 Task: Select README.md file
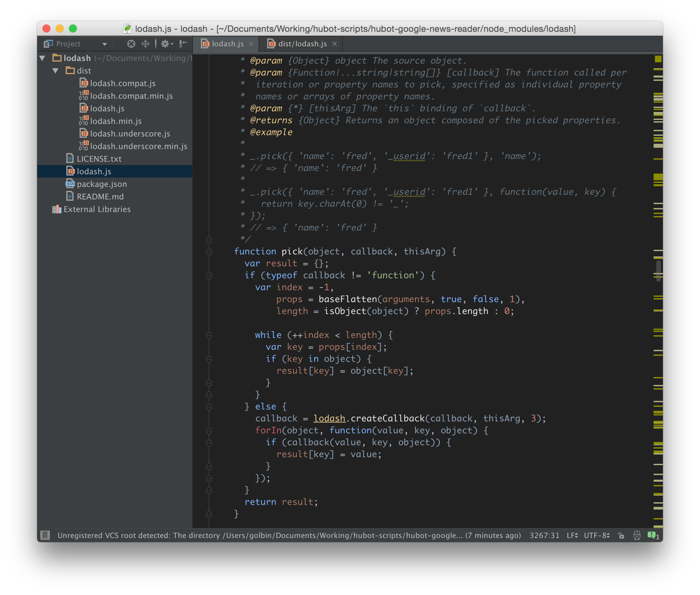click(100, 197)
